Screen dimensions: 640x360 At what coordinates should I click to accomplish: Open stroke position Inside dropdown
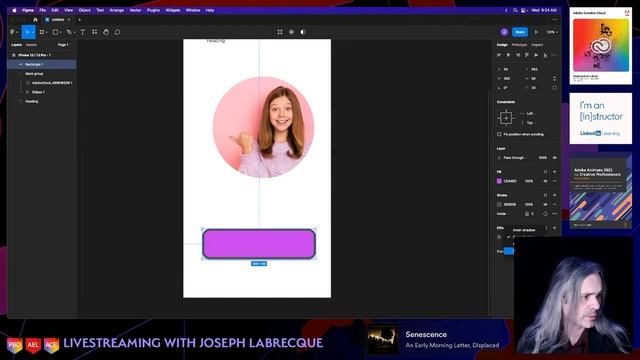click(x=503, y=214)
